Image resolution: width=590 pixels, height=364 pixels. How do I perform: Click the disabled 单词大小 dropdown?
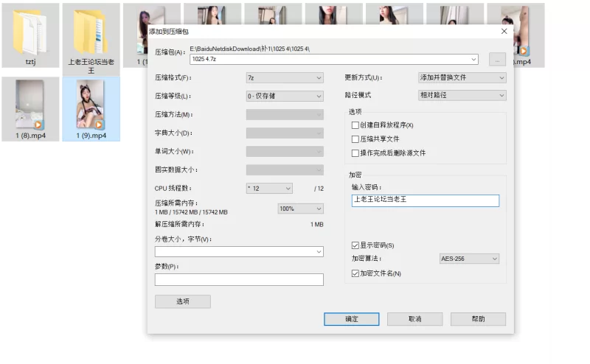click(285, 151)
